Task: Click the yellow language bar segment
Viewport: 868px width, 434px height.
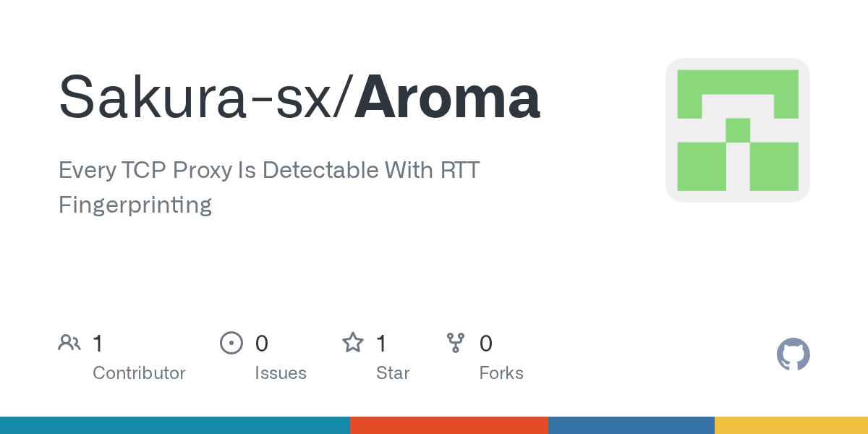Action: [791, 425]
